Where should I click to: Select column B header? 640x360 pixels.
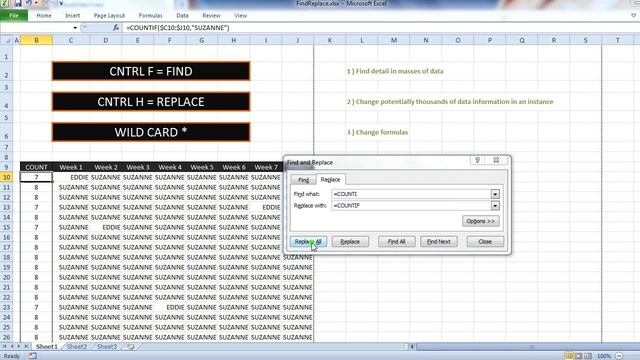click(x=36, y=40)
